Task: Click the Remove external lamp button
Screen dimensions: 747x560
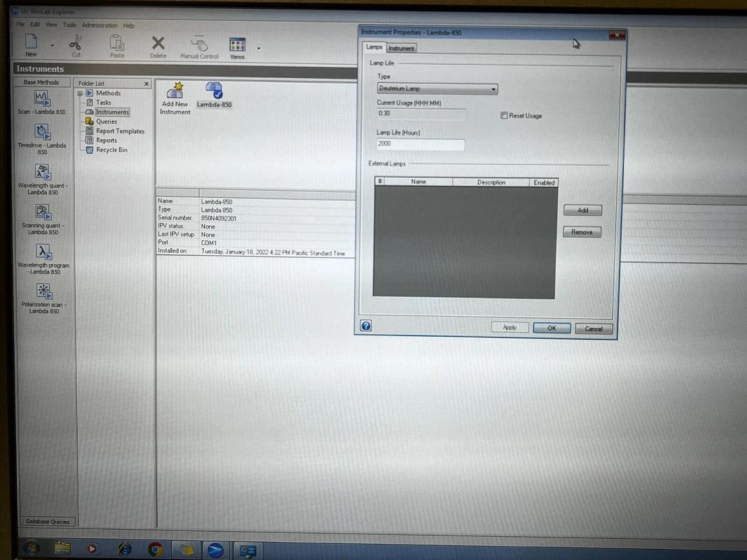Action: (582, 231)
